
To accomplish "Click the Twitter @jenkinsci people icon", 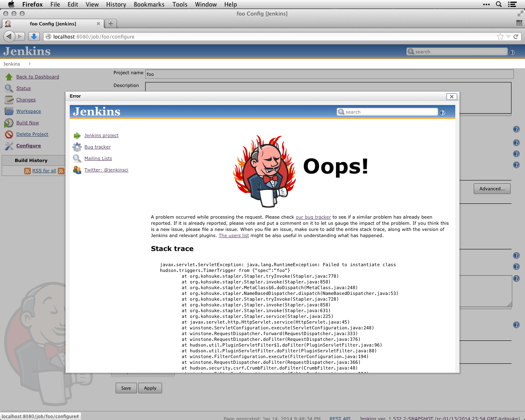I will point(77,170).
